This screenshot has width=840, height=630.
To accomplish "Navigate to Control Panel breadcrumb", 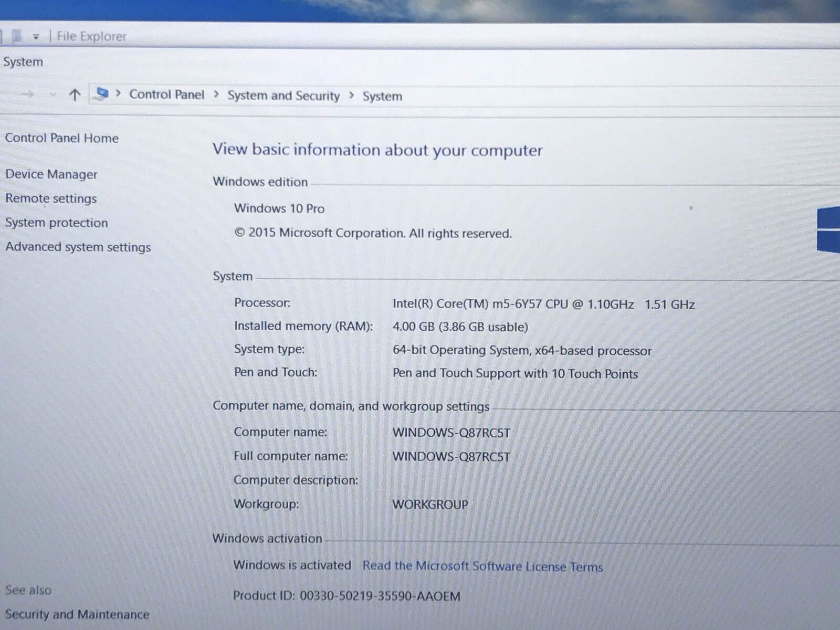I will tap(167, 94).
